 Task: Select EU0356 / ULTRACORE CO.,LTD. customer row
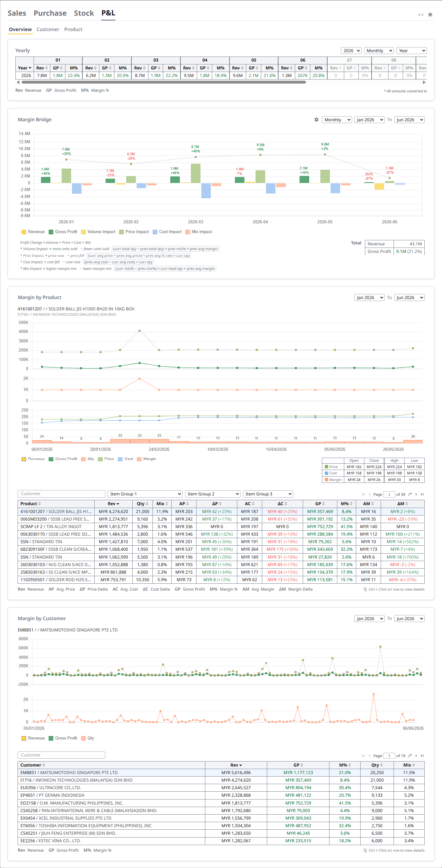click(221, 788)
